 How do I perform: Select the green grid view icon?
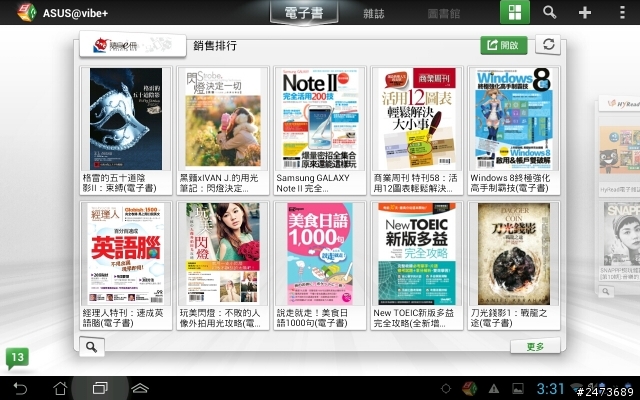pos(515,12)
